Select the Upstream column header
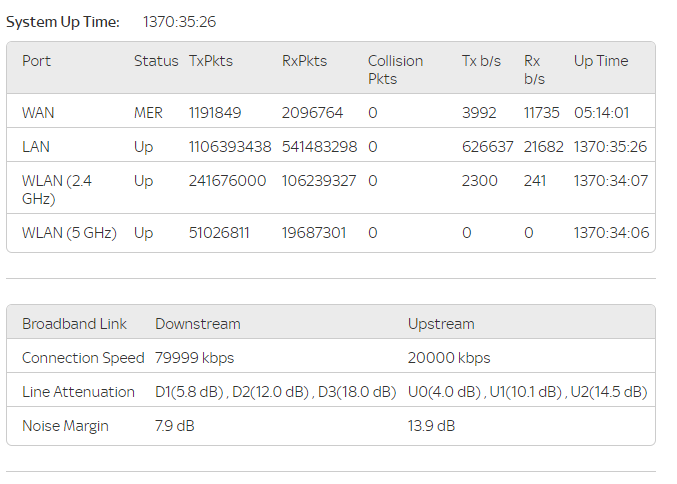677x484 pixels. (x=441, y=324)
